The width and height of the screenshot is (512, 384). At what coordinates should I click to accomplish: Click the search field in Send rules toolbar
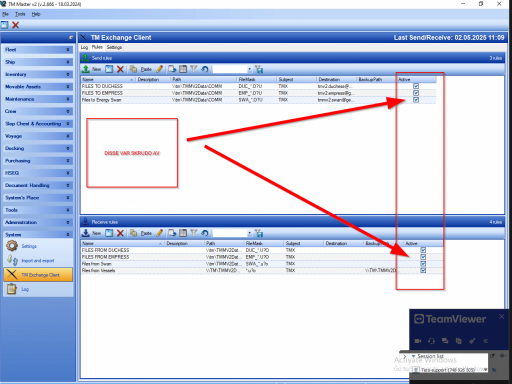(230, 69)
